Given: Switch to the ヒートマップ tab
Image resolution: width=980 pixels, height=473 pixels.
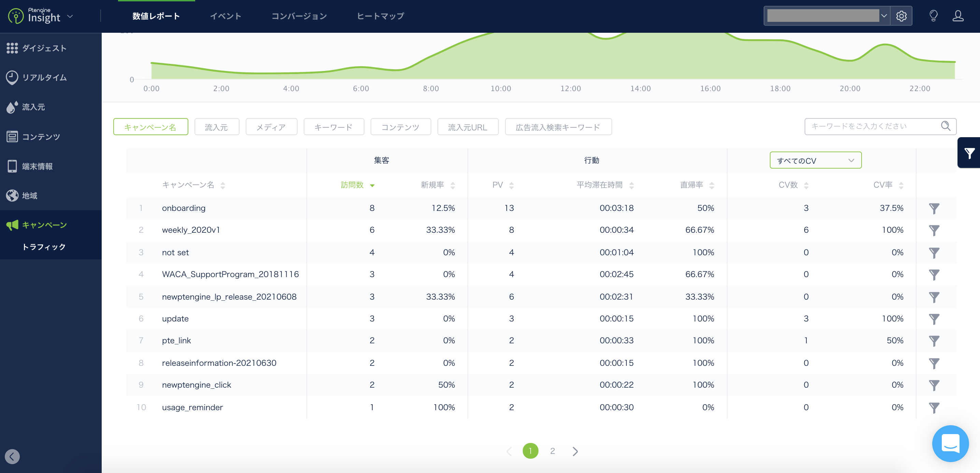Looking at the screenshot, I should tap(380, 16).
